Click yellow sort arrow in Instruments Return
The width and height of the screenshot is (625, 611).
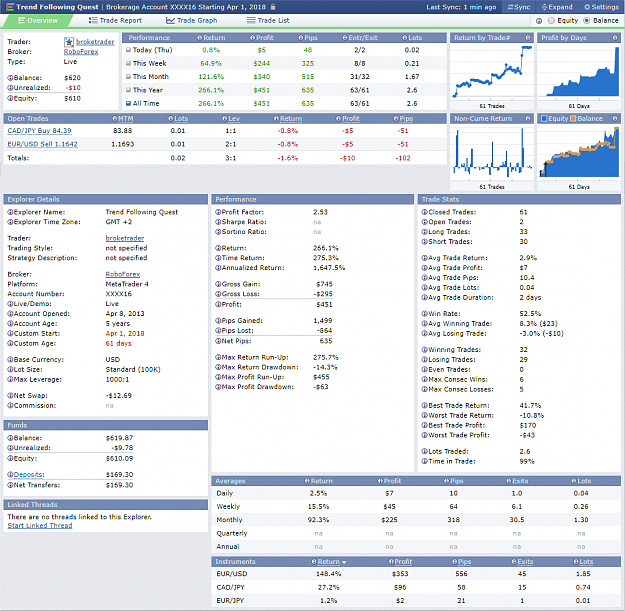coord(344,562)
